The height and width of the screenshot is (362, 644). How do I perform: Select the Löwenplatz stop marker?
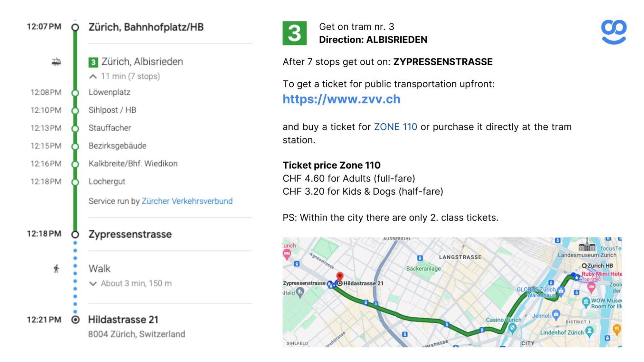[x=75, y=93]
